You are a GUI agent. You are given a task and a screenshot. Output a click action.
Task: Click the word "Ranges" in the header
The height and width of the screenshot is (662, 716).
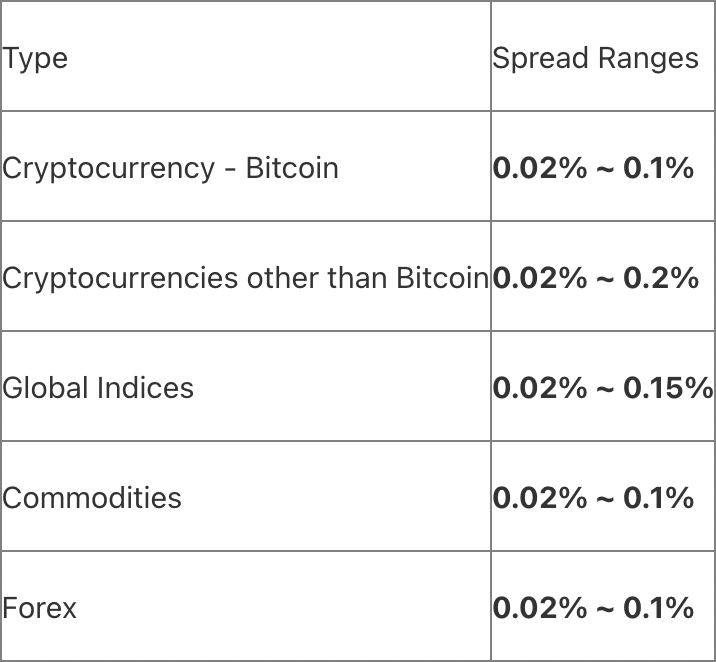[648, 58]
